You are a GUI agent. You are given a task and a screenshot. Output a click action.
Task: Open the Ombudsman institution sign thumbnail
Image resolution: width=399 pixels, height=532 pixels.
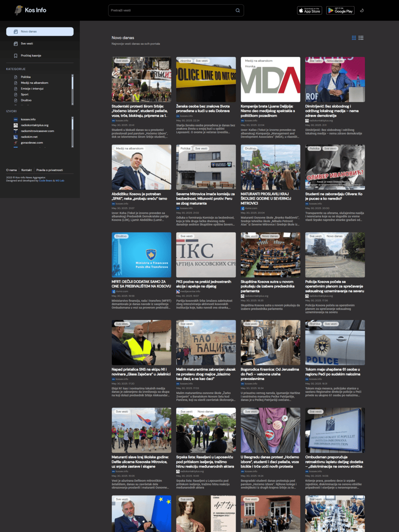tap(335, 430)
